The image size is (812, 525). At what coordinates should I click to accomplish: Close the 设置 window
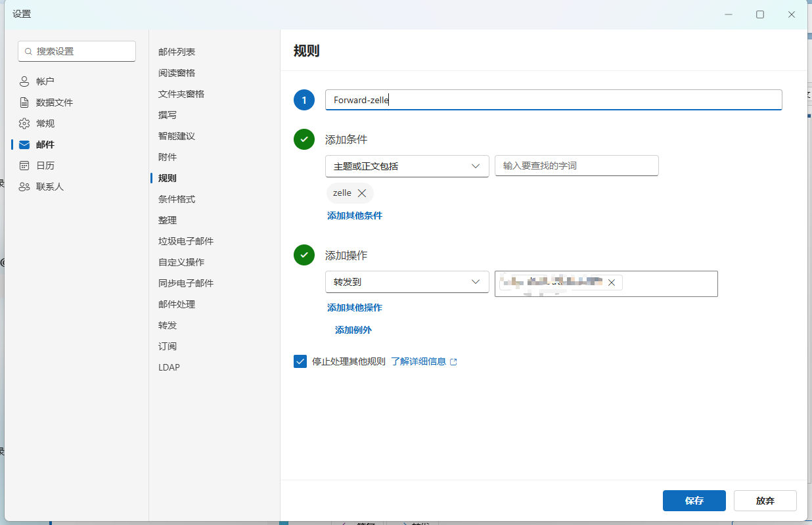point(792,14)
